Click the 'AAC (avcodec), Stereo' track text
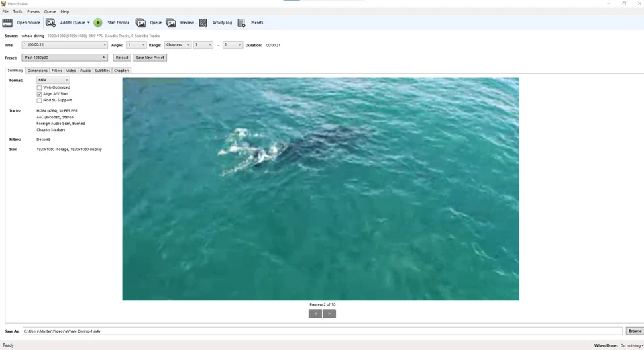Image resolution: width=644 pixels, height=350 pixels. (55, 117)
